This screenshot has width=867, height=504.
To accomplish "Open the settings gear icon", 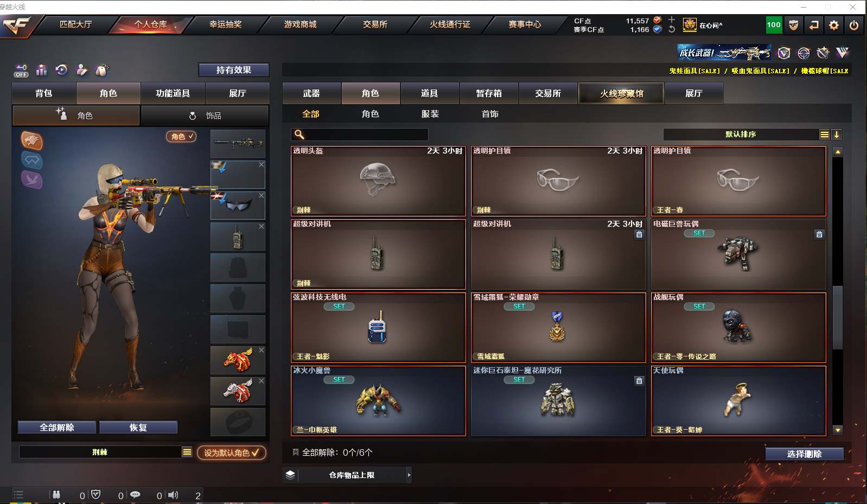I will (834, 25).
